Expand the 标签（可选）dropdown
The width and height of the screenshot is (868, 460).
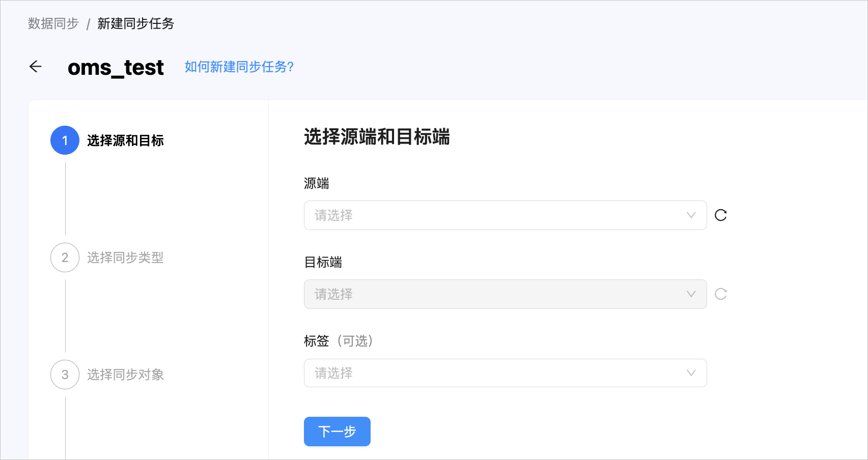(505, 373)
